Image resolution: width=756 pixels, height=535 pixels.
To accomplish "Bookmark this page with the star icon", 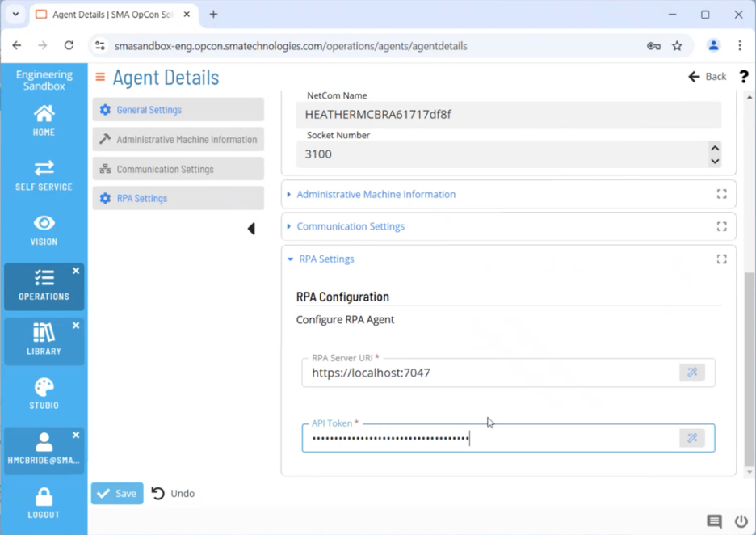I will pyautogui.click(x=677, y=46).
